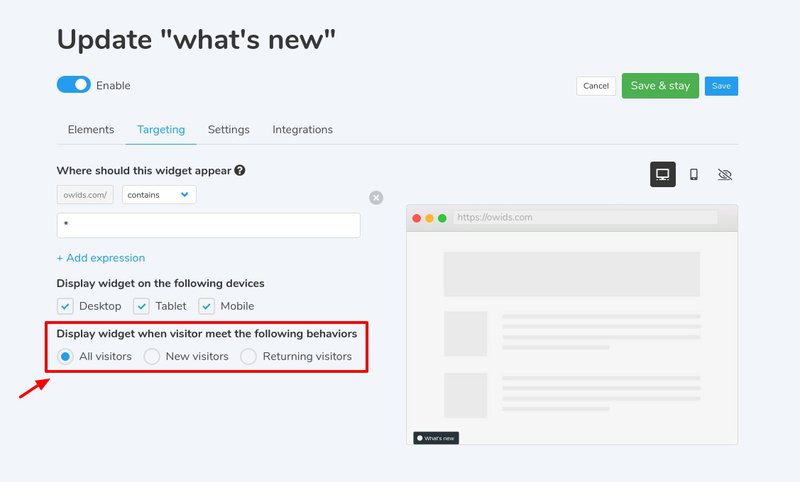Switch to desktop preview icon
800x482 pixels.
click(663, 174)
